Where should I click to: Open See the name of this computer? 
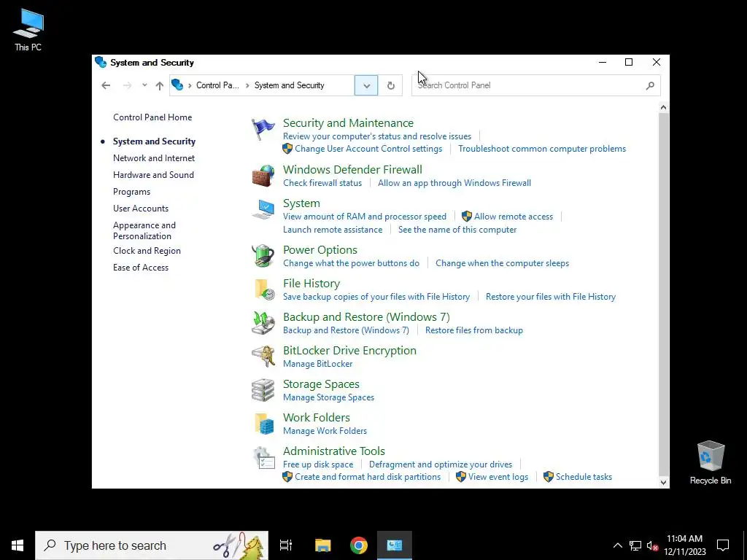click(457, 230)
